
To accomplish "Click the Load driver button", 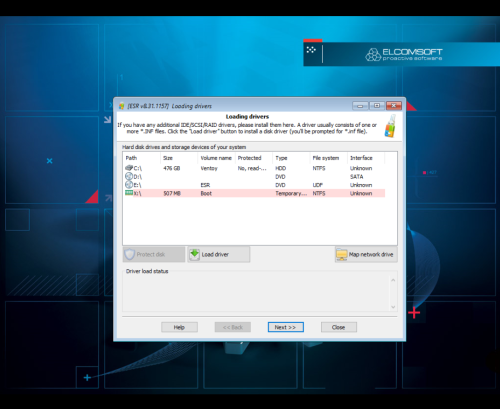I will [x=219, y=254].
